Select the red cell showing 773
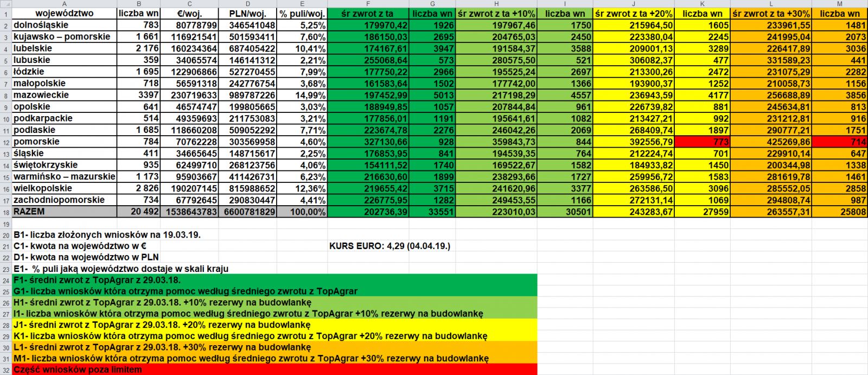This screenshot has height=375, width=868. tap(702, 142)
